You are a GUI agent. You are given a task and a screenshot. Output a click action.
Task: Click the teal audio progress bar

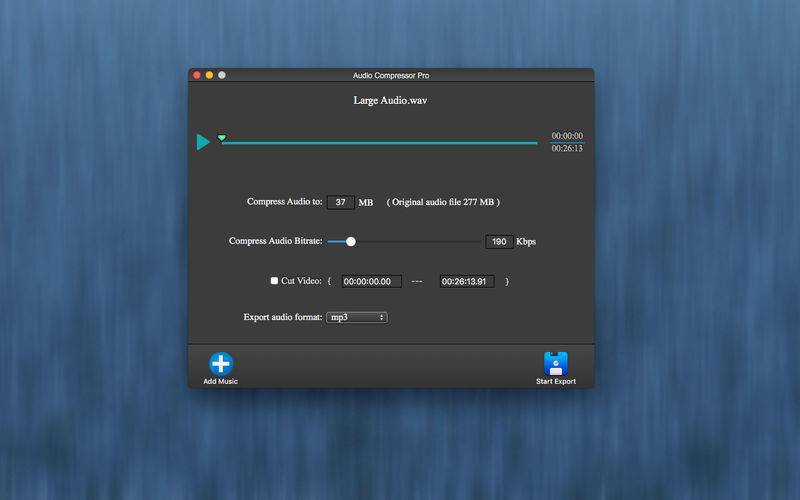[x=380, y=143]
